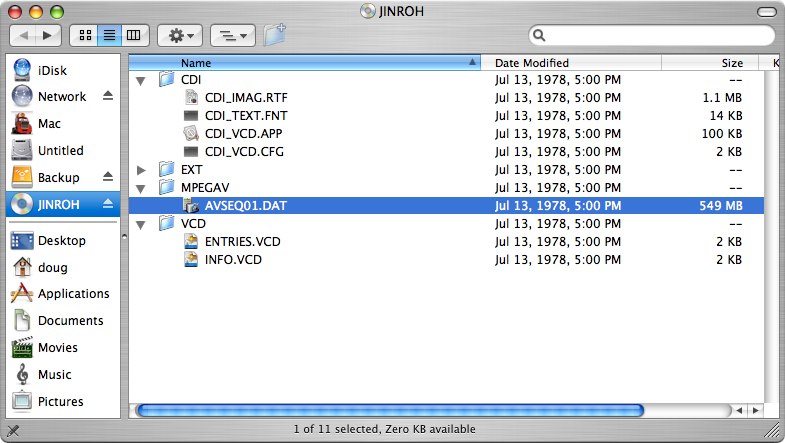Click the Finder search field

[652, 35]
